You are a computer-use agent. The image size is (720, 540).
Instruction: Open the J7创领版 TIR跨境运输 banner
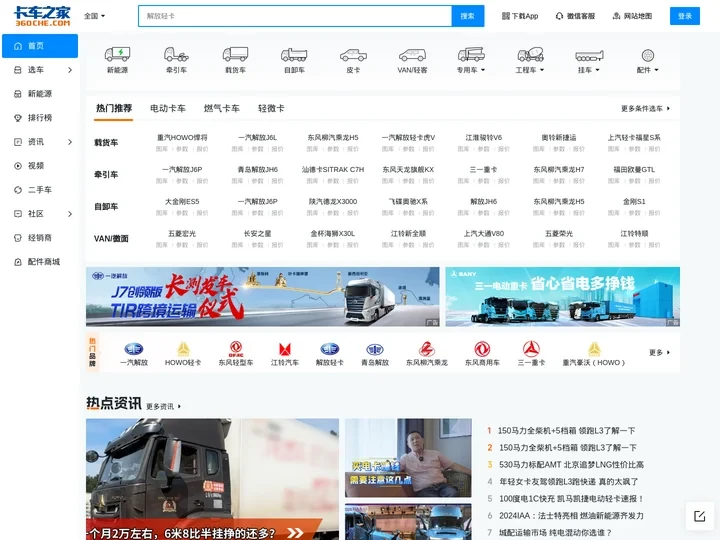263,297
